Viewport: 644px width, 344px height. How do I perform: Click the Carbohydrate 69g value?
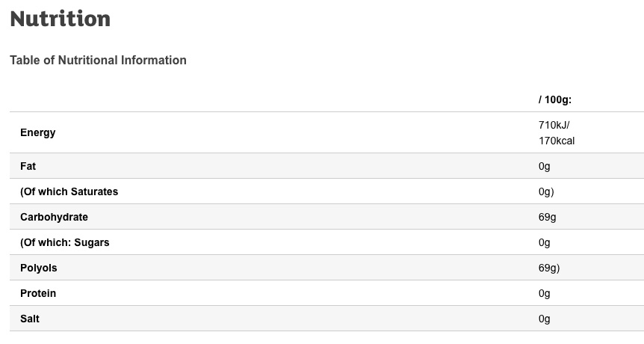pos(547,217)
